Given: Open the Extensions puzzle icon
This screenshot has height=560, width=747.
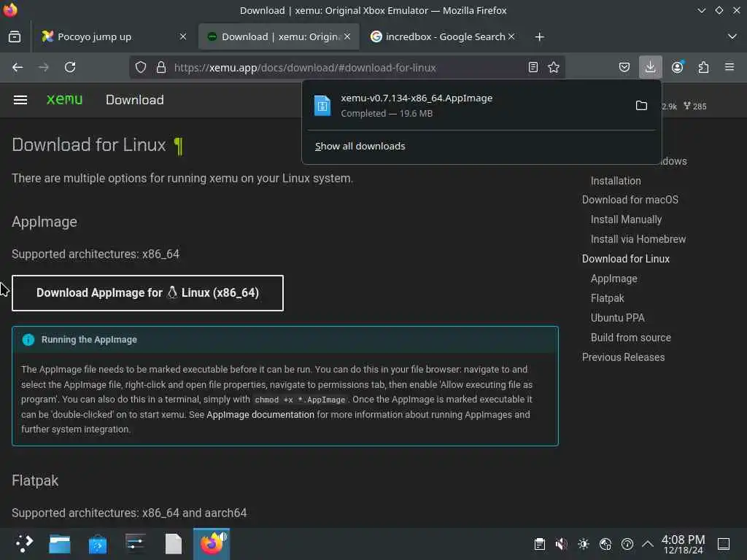Looking at the screenshot, I should [704, 67].
